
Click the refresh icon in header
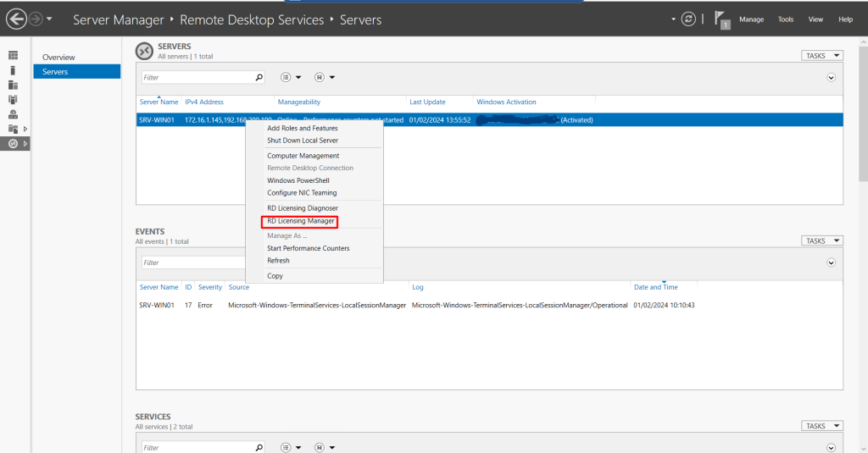click(x=689, y=19)
